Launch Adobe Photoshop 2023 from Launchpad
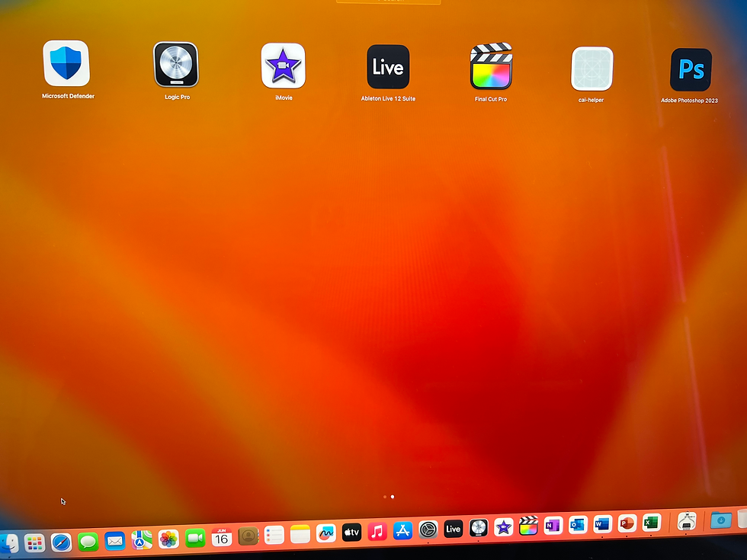The width and height of the screenshot is (747, 560). tap(691, 69)
